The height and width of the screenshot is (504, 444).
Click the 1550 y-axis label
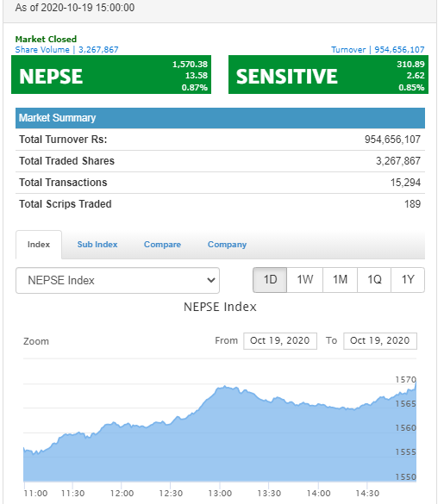[x=406, y=477]
